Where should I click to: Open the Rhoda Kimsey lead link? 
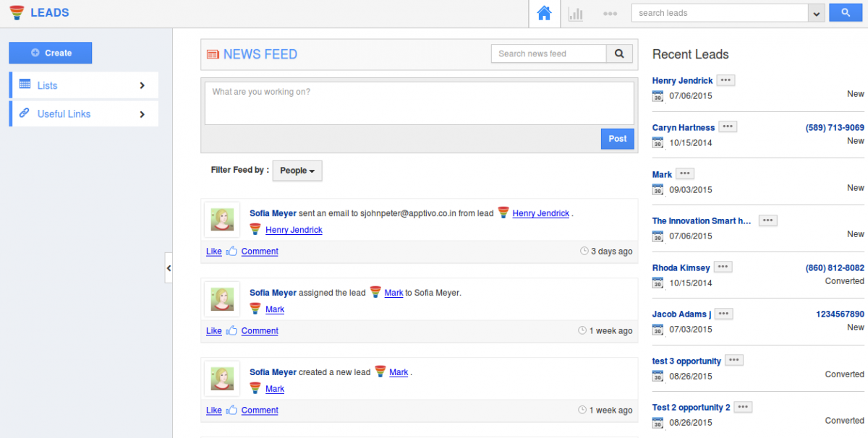pos(681,267)
